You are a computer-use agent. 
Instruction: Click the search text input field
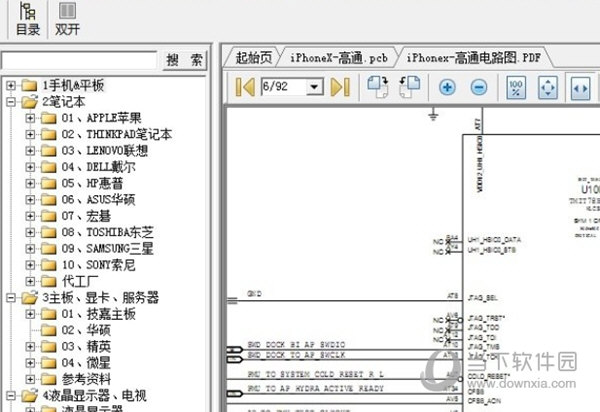pyautogui.click(x=80, y=61)
